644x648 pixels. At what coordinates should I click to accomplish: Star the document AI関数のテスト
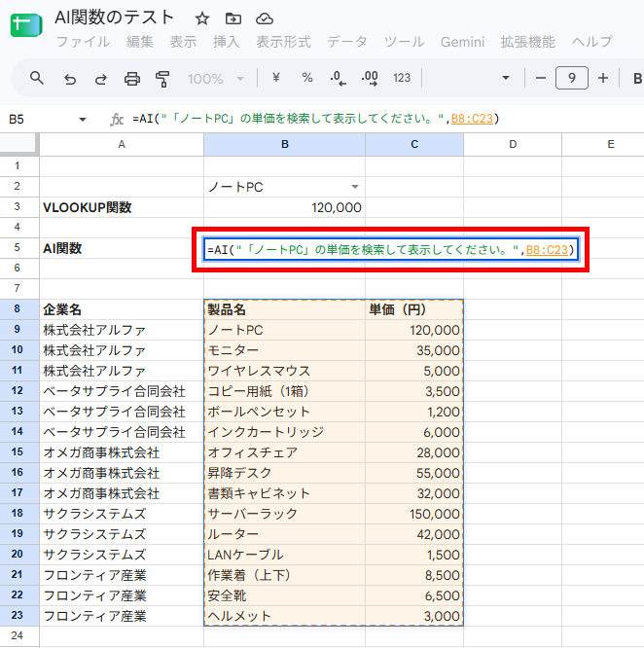click(x=202, y=18)
